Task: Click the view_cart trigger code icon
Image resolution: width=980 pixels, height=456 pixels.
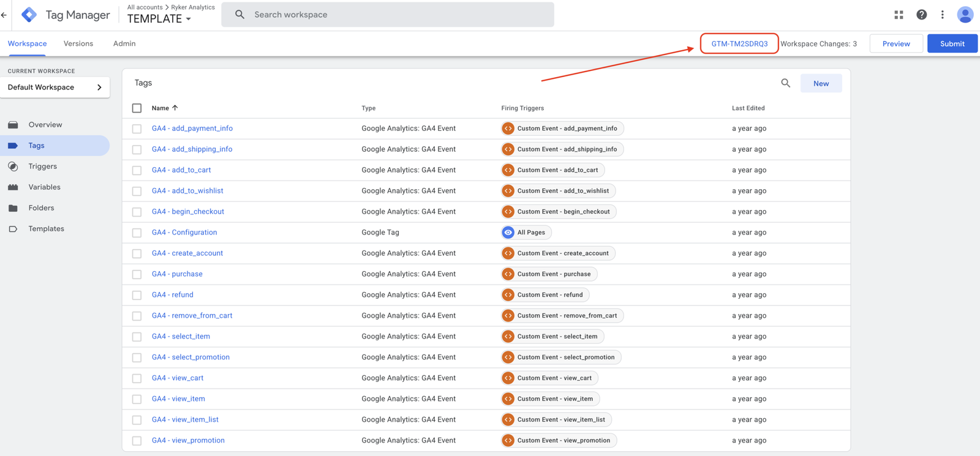Action: 508,378
